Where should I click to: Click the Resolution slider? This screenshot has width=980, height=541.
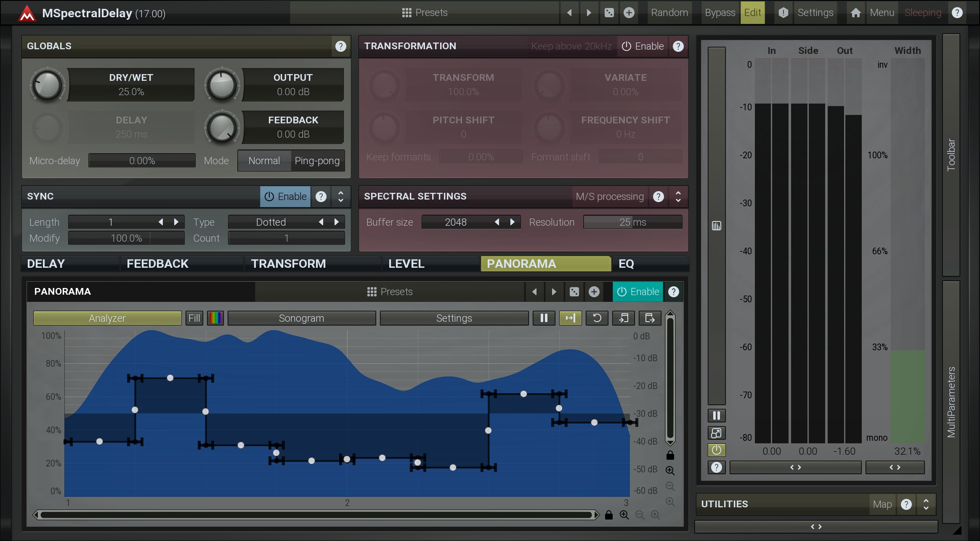pyautogui.click(x=632, y=222)
